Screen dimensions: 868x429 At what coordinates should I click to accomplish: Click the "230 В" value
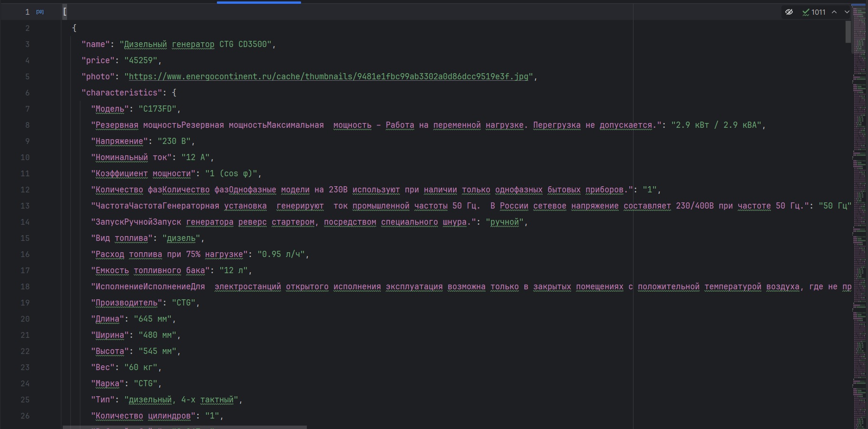tap(174, 141)
